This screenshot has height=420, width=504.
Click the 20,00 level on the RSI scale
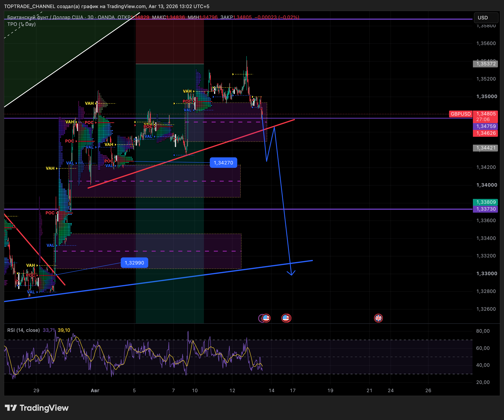483,382
